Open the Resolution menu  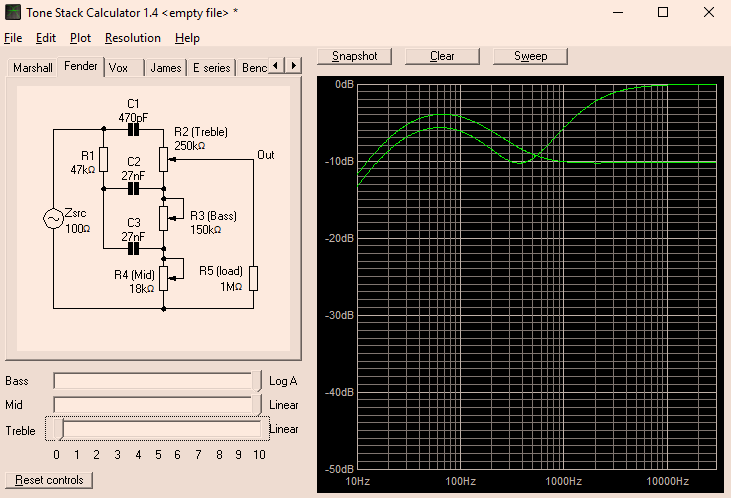click(x=133, y=38)
